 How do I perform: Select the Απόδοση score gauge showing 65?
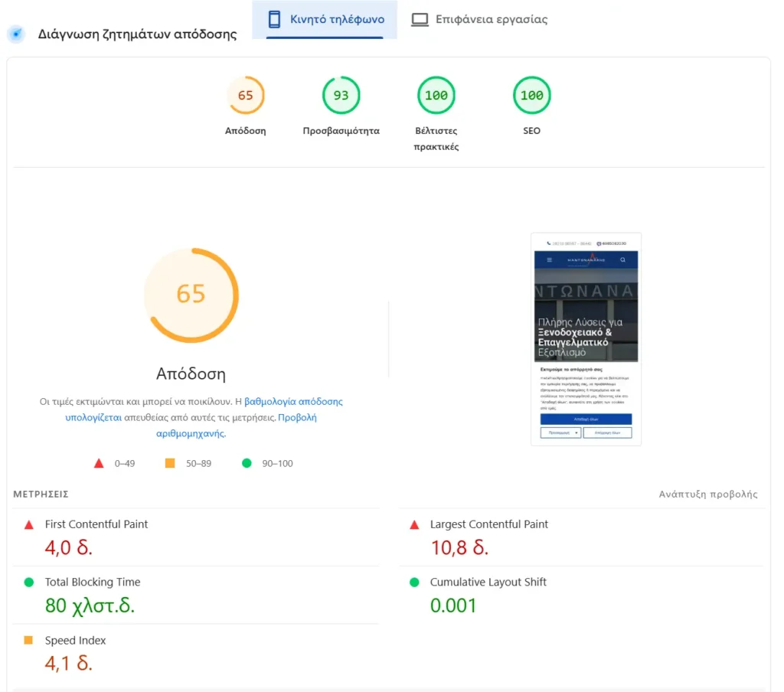[x=245, y=96]
